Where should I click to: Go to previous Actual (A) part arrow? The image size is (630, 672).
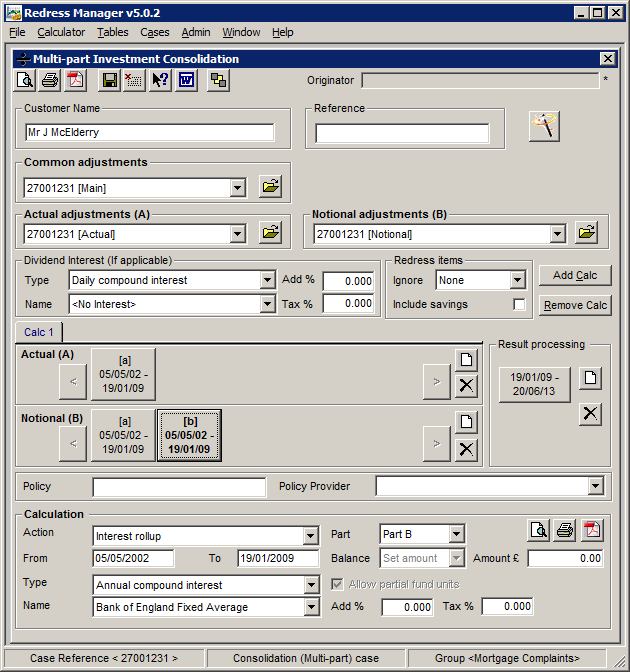click(x=73, y=381)
